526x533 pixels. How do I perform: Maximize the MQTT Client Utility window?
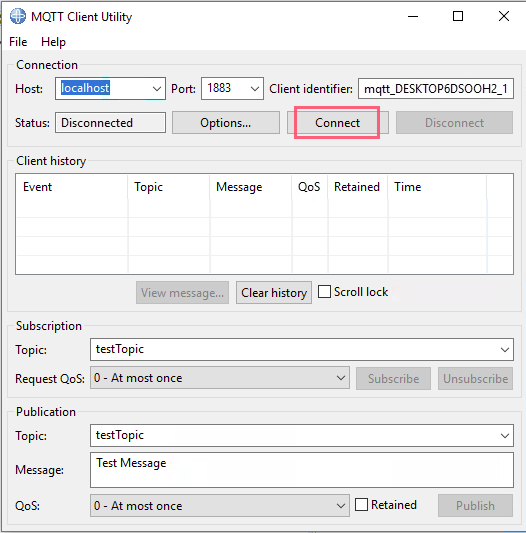coord(458,16)
